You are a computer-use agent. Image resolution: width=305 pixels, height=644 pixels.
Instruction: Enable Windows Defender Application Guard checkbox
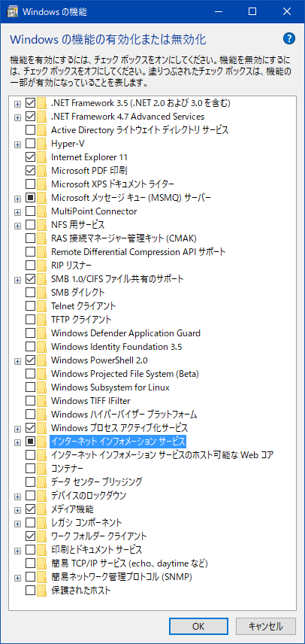tap(30, 333)
